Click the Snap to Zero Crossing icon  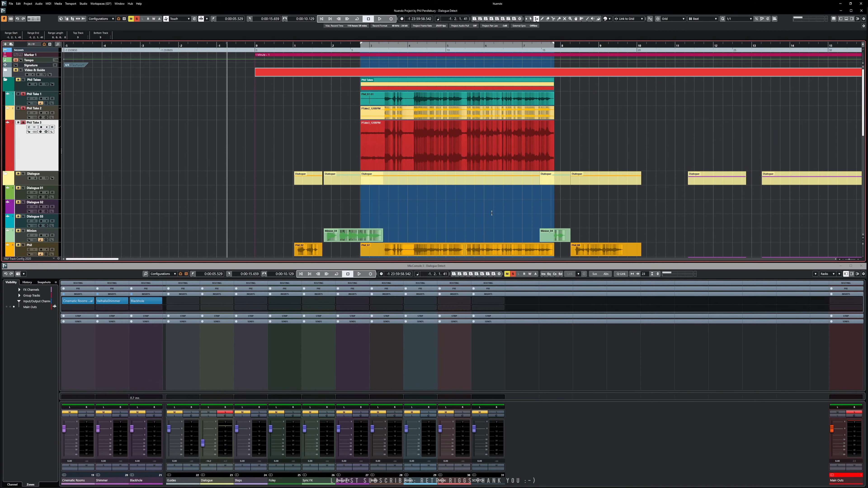coord(650,19)
